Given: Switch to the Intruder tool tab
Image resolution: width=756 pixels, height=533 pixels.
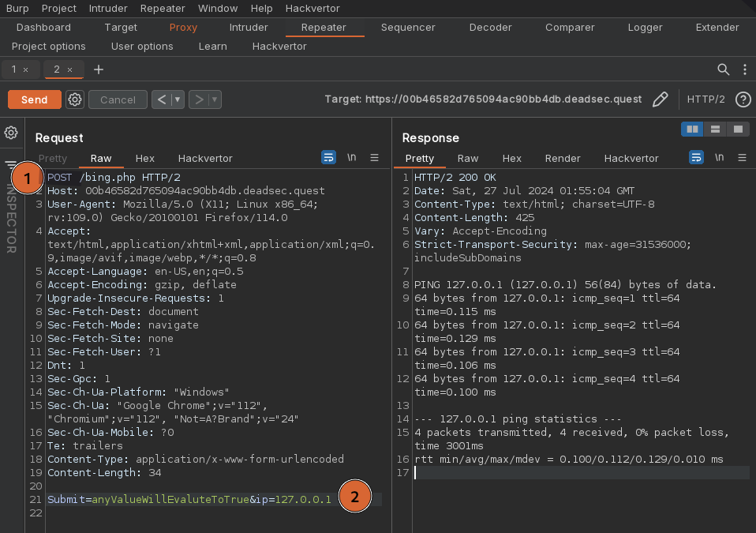Looking at the screenshot, I should click(249, 28).
